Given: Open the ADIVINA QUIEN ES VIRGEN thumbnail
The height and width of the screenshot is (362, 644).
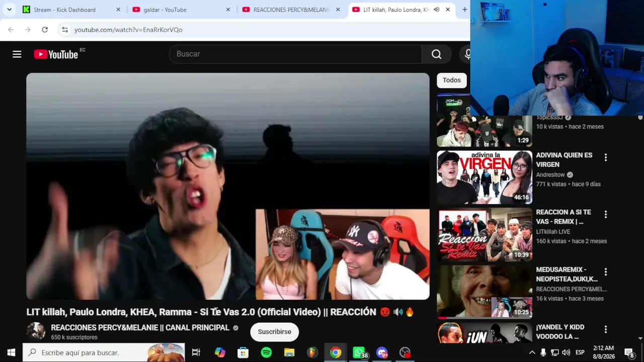Looking at the screenshot, I should coord(484,177).
